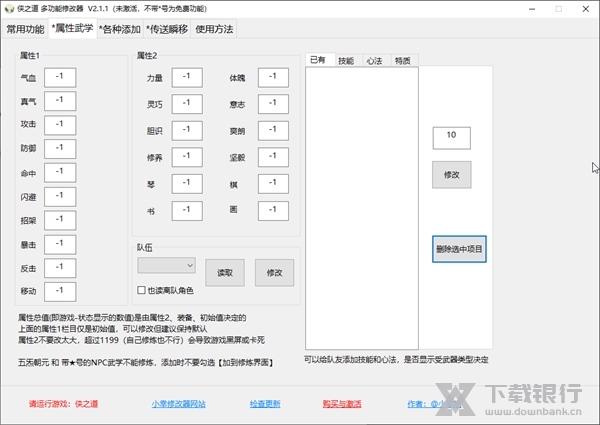Viewport: 600px width, 425px height.
Task: Click the level field showing 10
Action: pyautogui.click(x=452, y=138)
